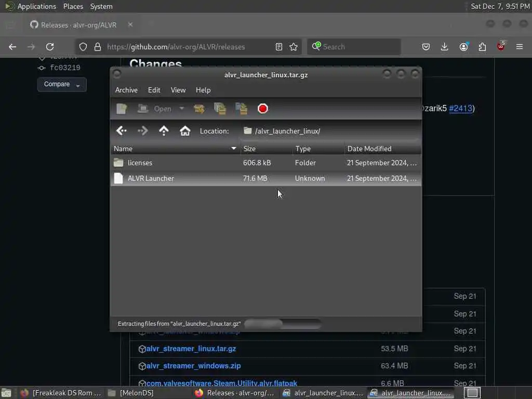Viewport: 532px width, 399px height.
Task: Go forward in the archive manager
Action: pos(143,130)
